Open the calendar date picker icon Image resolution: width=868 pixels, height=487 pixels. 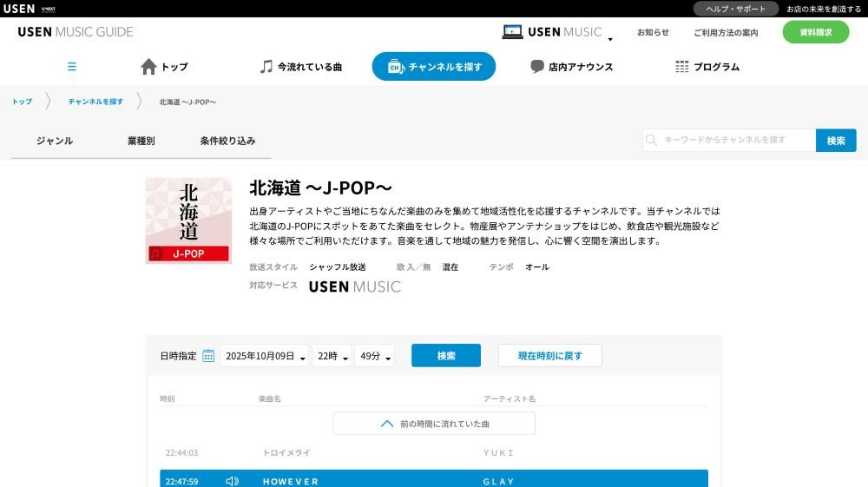coord(208,356)
